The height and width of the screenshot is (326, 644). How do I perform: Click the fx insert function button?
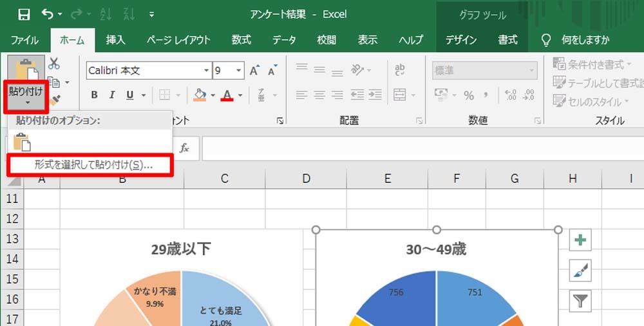[184, 148]
